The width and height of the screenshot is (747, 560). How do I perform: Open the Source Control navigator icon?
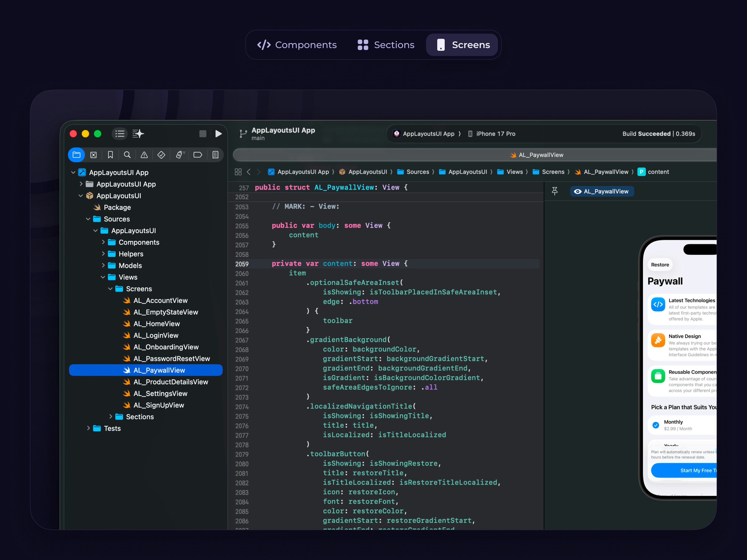pyautogui.click(x=94, y=155)
